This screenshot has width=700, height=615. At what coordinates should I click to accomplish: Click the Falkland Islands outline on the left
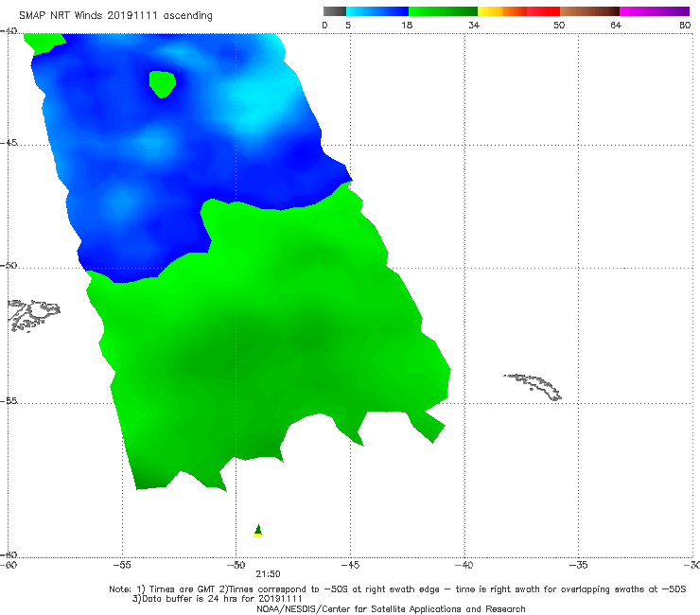(33, 315)
